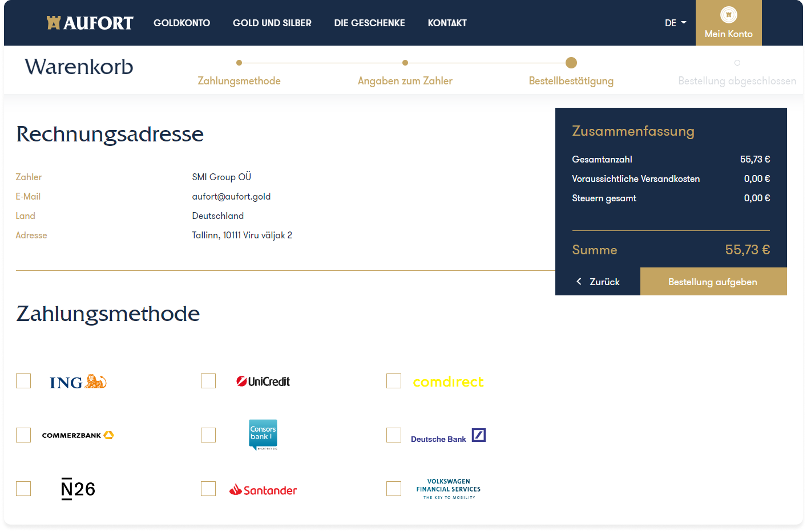Click the UniCredit logo

tap(263, 381)
